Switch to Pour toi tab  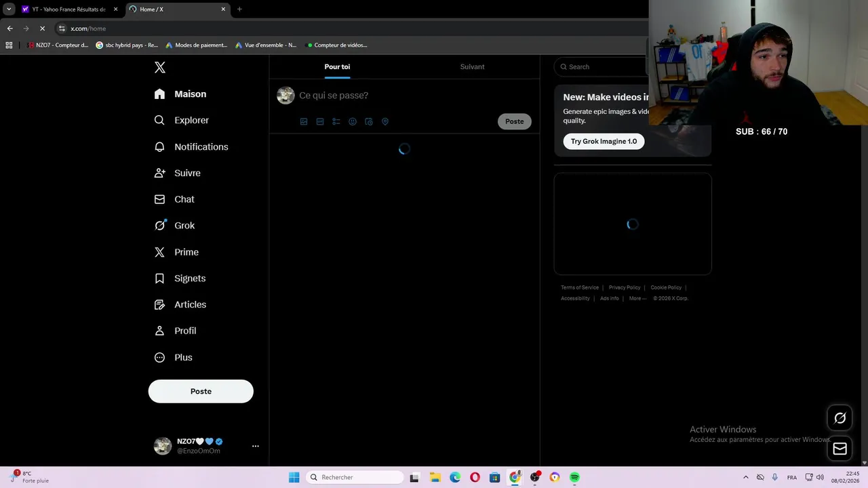[337, 66]
